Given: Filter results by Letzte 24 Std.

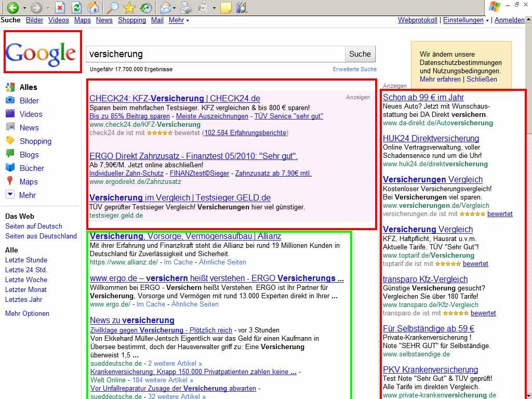Looking at the screenshot, I should 26,270.
